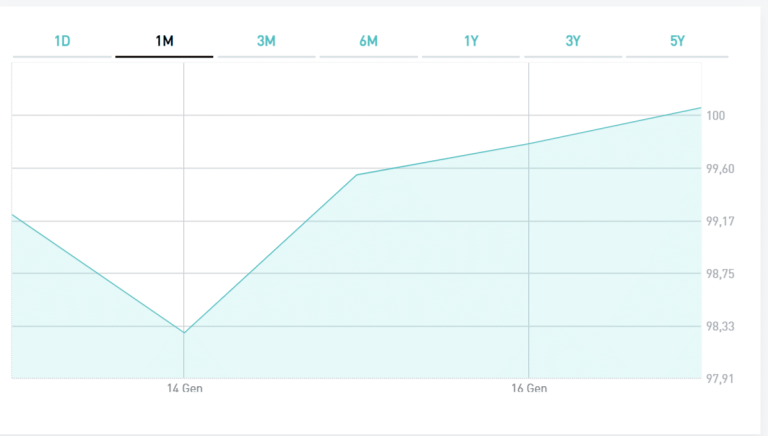Click the 99,60 price axis label

[720, 169]
